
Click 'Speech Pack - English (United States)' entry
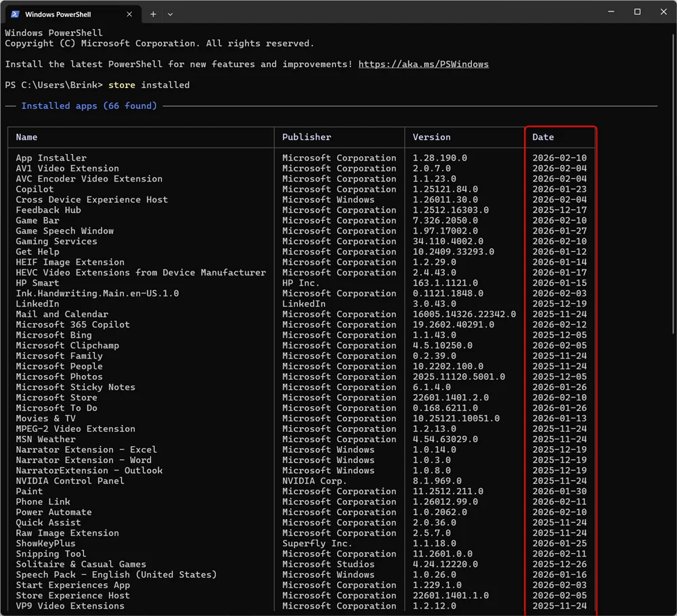(x=116, y=575)
